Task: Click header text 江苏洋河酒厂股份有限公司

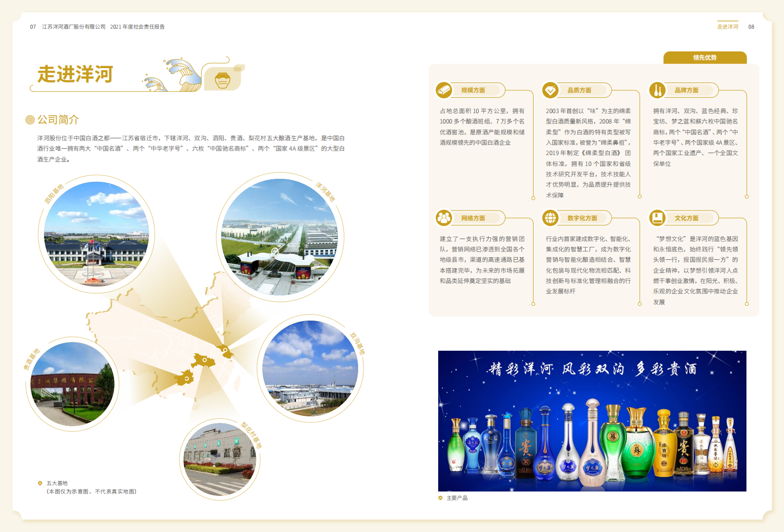Action: click(x=74, y=27)
